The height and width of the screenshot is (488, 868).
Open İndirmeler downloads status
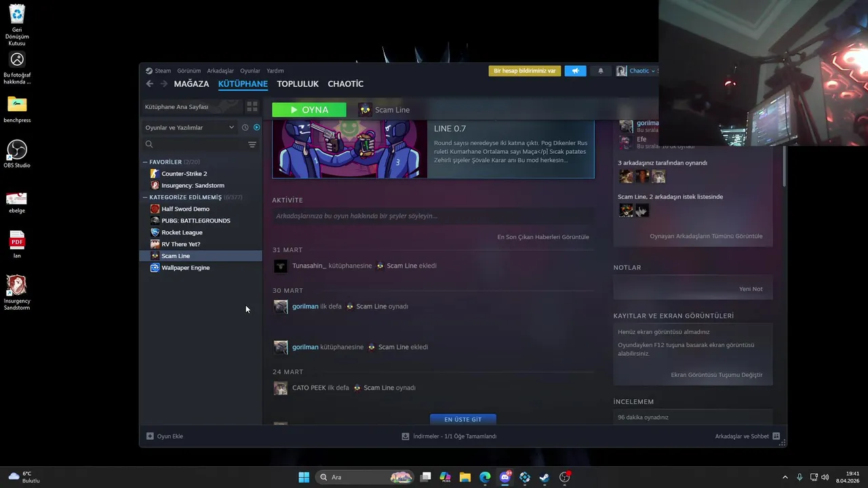click(449, 436)
